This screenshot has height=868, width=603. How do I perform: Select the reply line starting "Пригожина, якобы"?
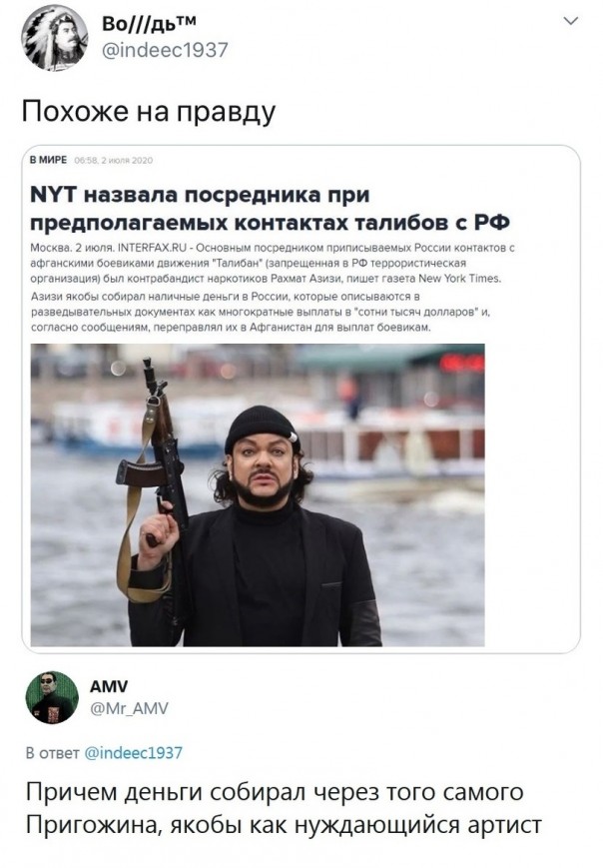284,825
